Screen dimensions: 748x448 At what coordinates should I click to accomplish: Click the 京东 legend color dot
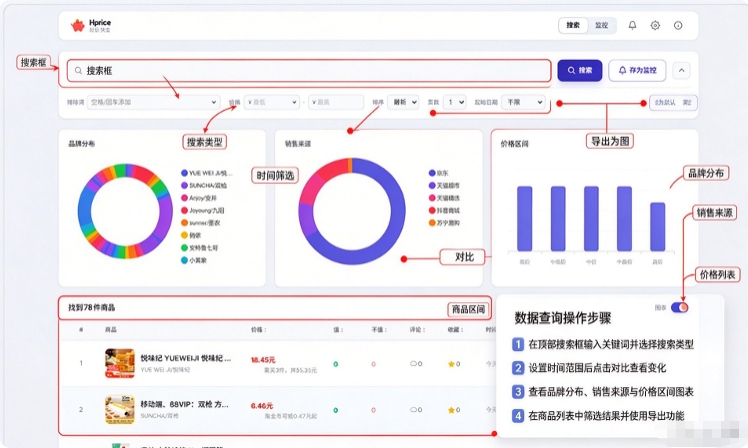click(432, 173)
